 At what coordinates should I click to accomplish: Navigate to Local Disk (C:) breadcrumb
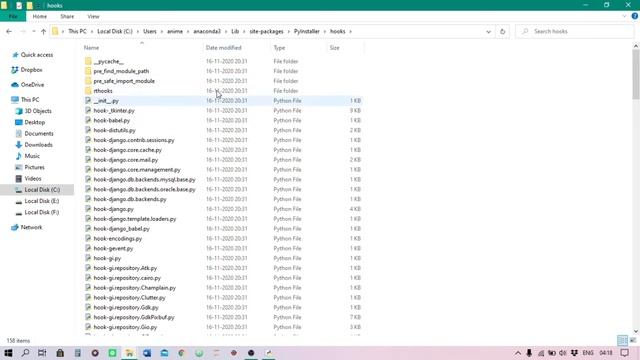coord(115,31)
